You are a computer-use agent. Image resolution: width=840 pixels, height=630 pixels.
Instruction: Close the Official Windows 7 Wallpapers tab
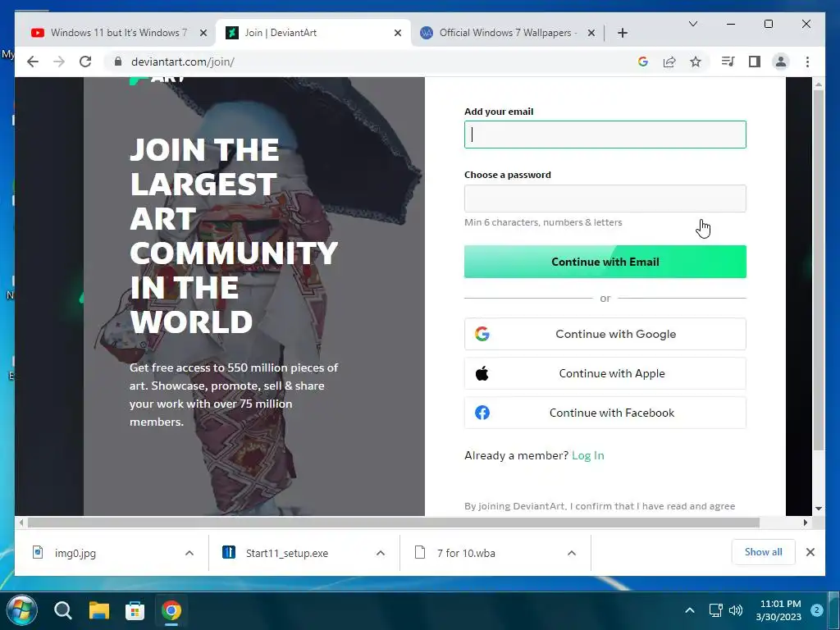[591, 33]
